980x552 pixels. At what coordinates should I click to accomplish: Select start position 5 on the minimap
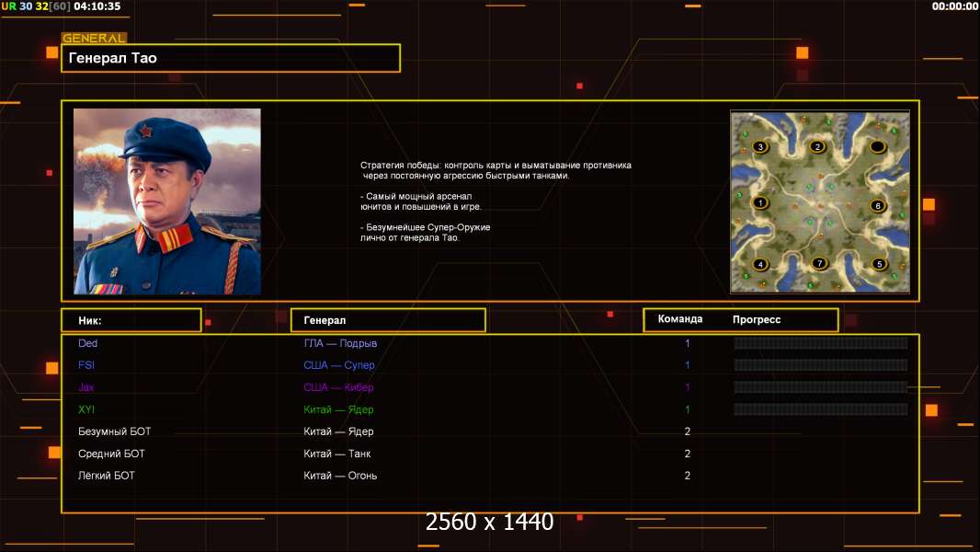tap(879, 264)
